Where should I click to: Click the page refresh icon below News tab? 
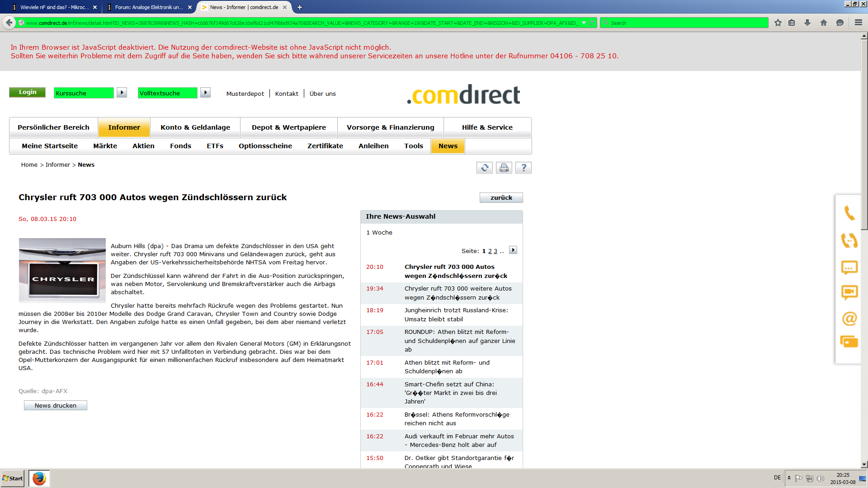coord(485,168)
